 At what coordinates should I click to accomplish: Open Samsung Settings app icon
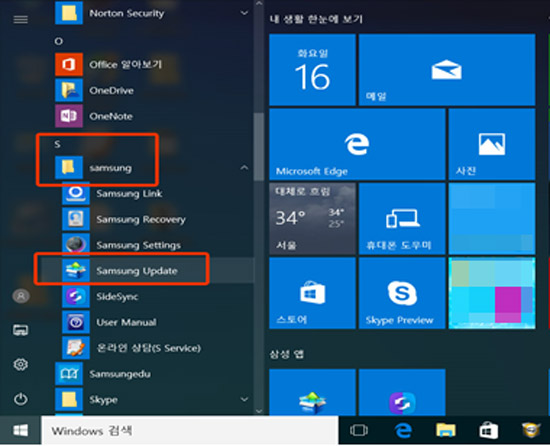76,245
